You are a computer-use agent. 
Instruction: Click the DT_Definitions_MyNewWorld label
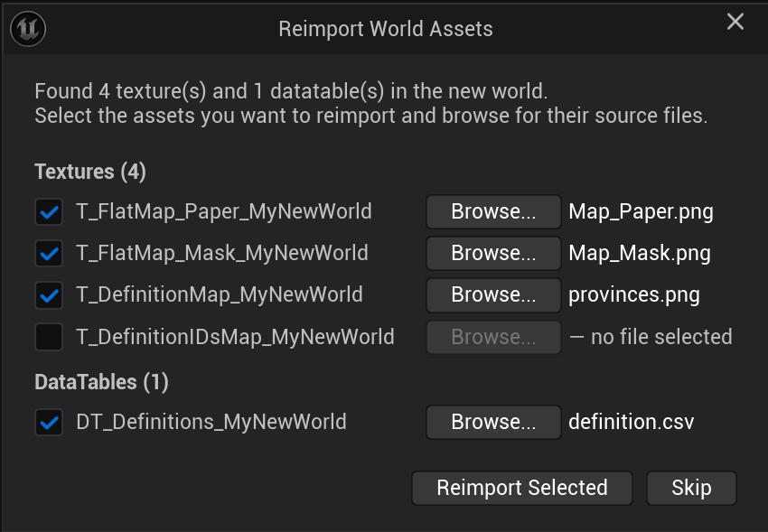click(211, 423)
